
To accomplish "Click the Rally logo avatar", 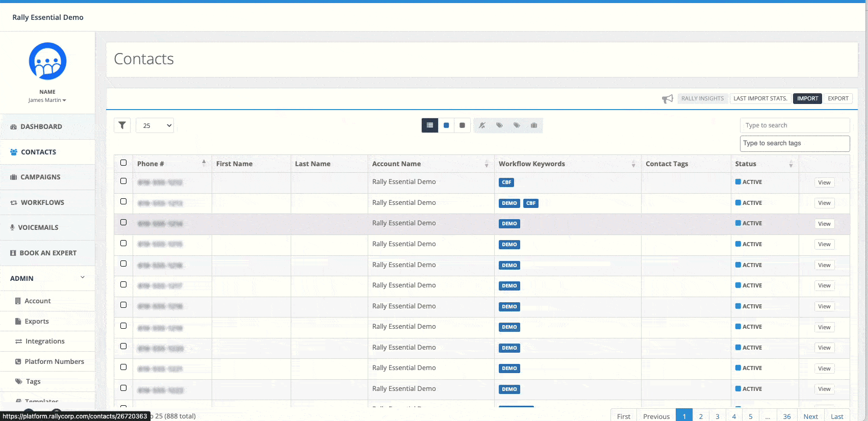I will tap(47, 61).
